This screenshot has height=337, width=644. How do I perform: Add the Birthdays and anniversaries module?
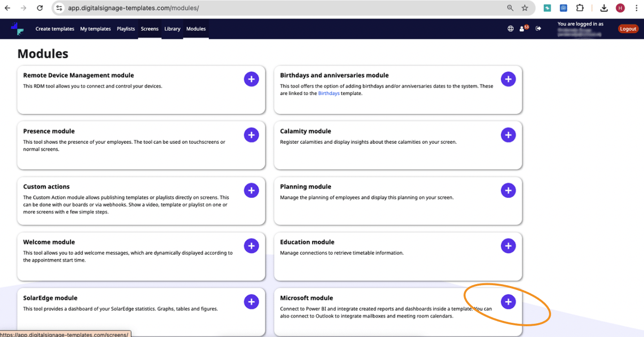click(508, 79)
